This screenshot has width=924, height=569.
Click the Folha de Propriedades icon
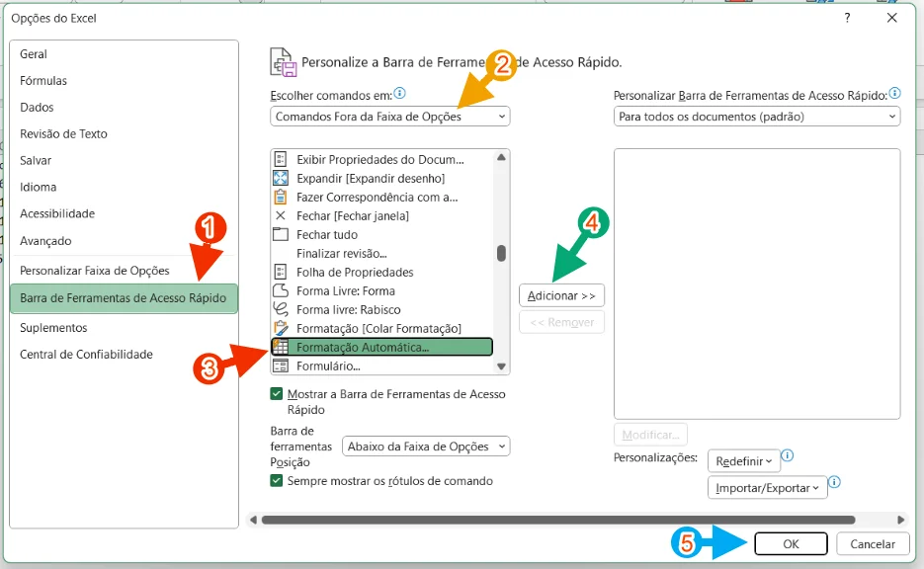coord(281,272)
